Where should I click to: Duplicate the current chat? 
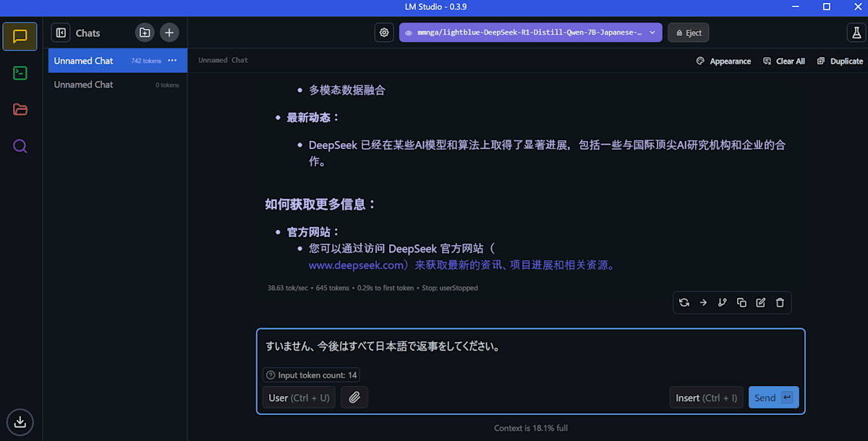coord(840,61)
